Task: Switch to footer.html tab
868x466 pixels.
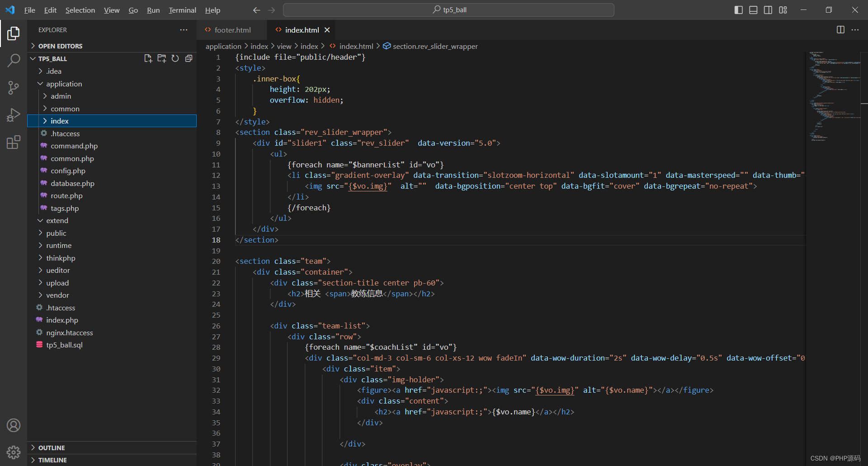Action: 231,30
